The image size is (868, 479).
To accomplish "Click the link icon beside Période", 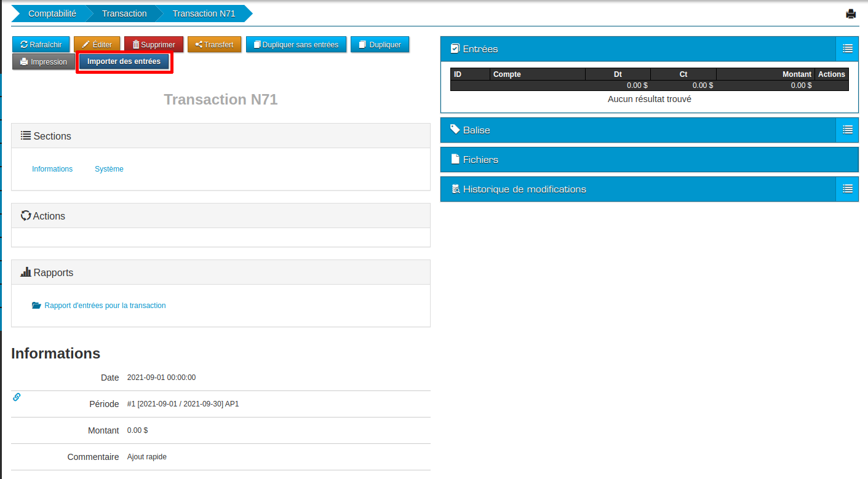I will click(x=17, y=397).
